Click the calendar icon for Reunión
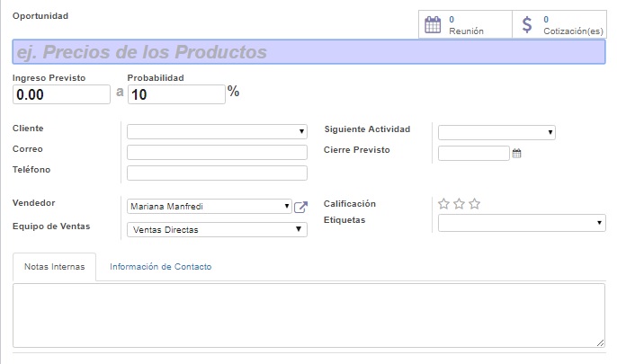The width and height of the screenshot is (617, 364). [x=433, y=24]
